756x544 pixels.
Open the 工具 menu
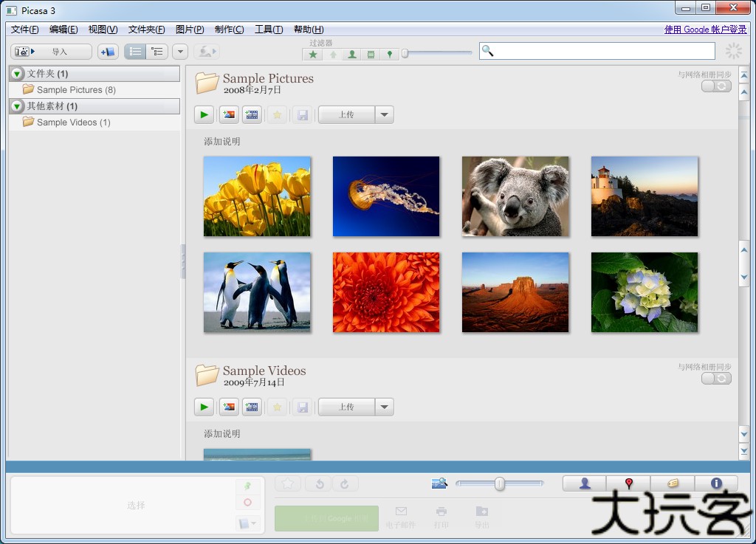tap(268, 30)
